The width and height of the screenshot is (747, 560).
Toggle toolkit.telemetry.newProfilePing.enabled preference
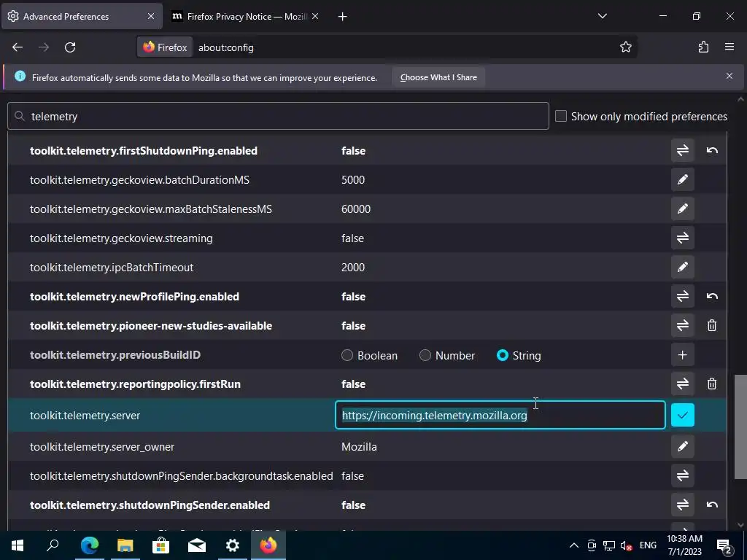coord(682,296)
